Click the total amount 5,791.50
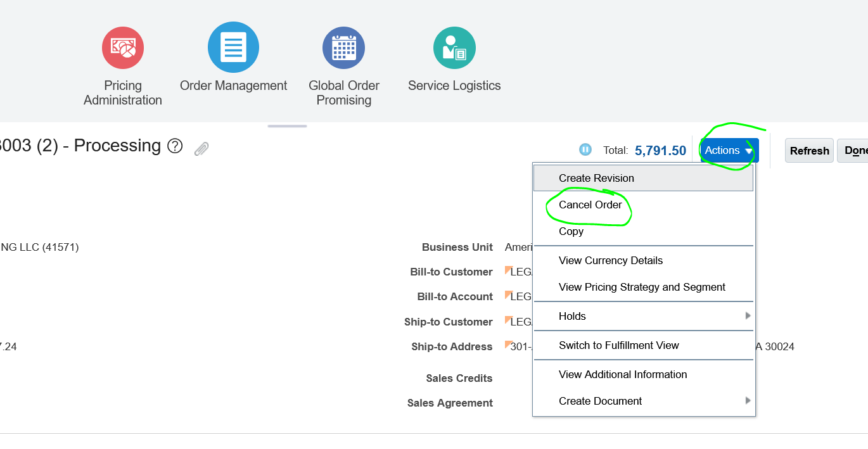The height and width of the screenshot is (449, 868). [660, 151]
